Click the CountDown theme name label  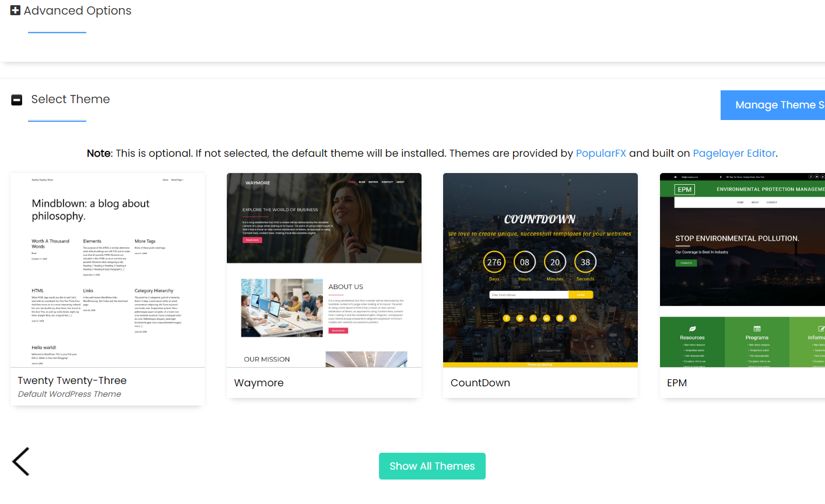point(480,383)
